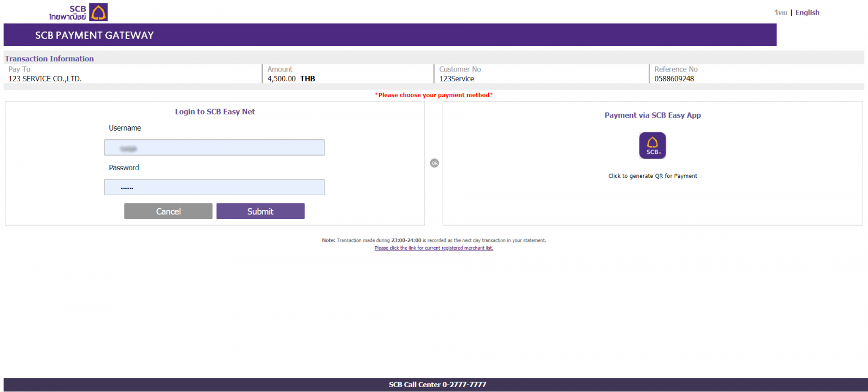Click the Username label

point(125,128)
